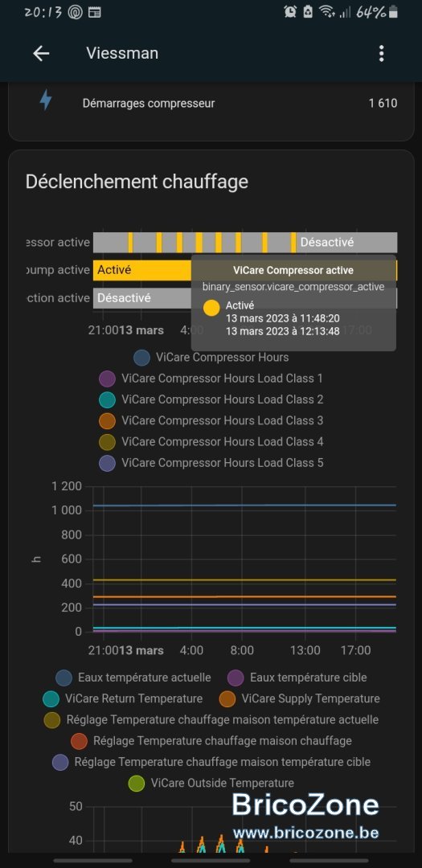Toggle maison température cible legend series
The height and width of the screenshot is (868, 422).
tap(211, 762)
